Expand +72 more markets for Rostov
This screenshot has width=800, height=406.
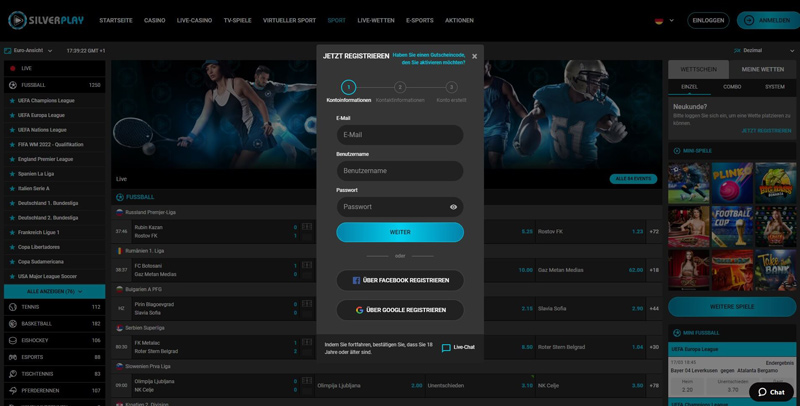(654, 232)
